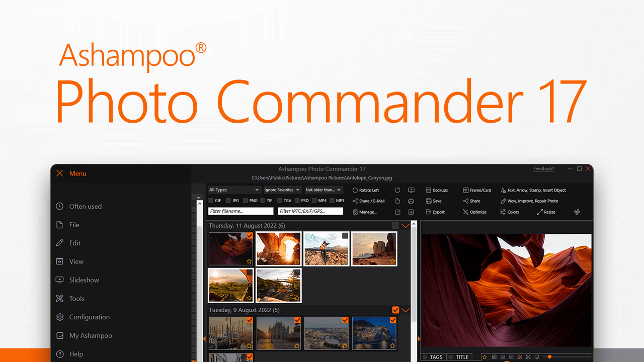
Task: Click the rotate right arrow icon
Action: pos(397,191)
